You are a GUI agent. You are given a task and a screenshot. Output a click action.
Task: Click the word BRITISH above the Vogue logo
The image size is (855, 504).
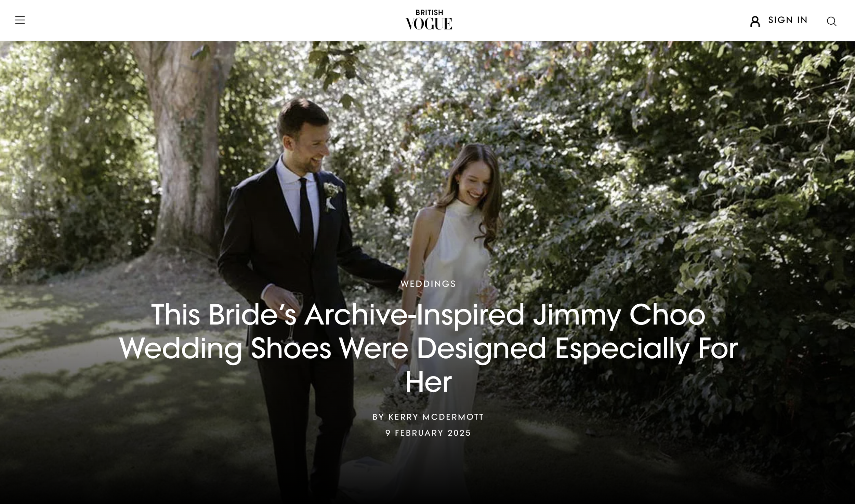(x=429, y=12)
